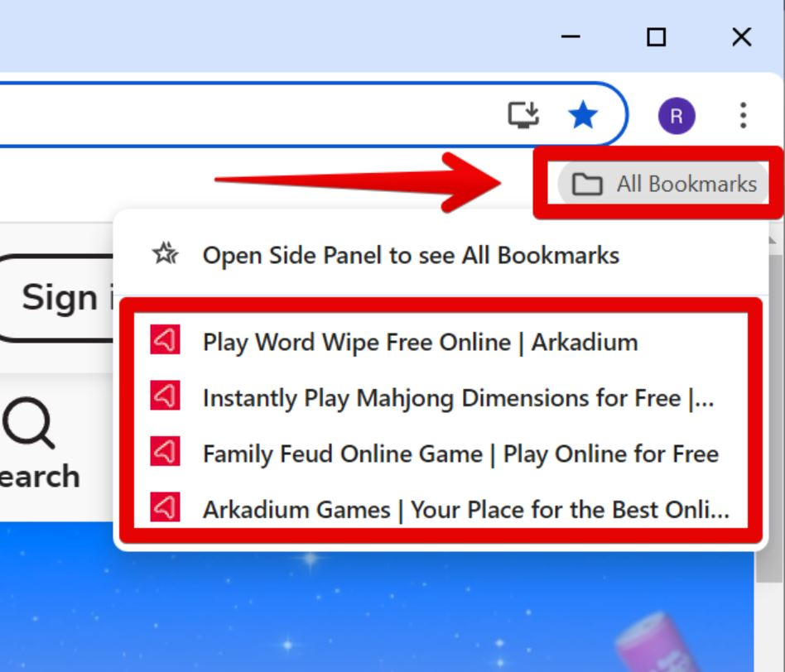Minimize the browser window
Screen dimensions: 785x672
click(571, 36)
